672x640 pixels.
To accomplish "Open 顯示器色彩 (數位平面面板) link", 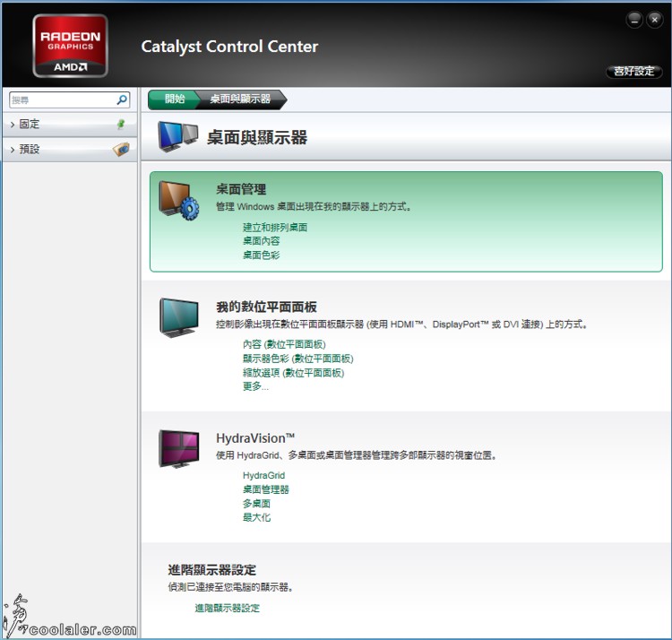I will pyautogui.click(x=297, y=359).
